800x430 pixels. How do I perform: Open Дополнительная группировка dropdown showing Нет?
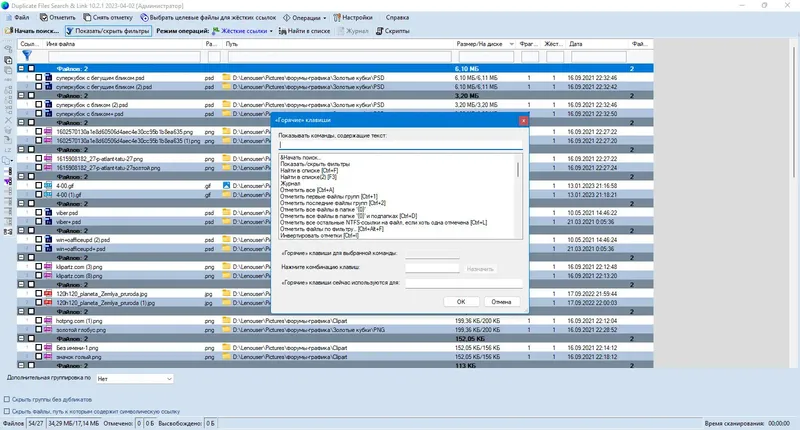tap(134, 379)
